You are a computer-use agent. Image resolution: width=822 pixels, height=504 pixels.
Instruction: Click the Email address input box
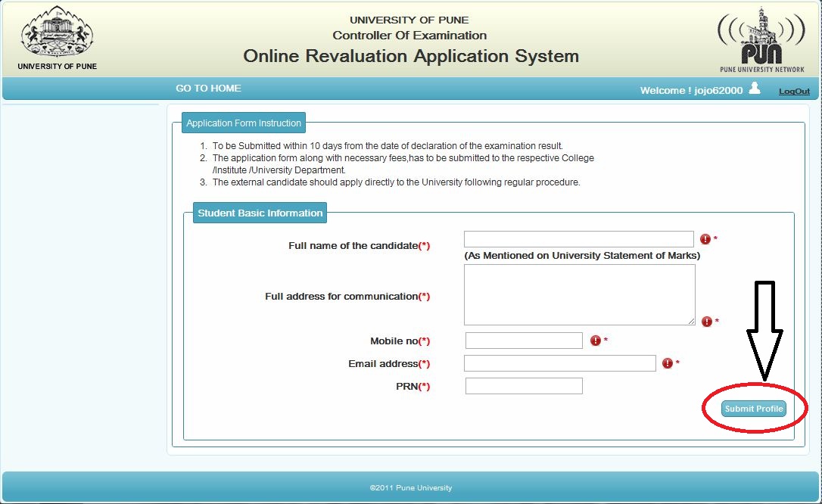(x=560, y=362)
